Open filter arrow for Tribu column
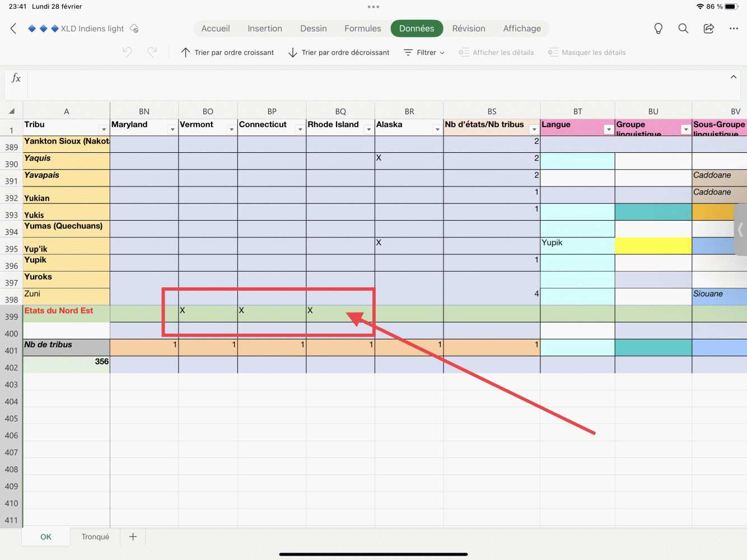This screenshot has height=560, width=747. (104, 129)
